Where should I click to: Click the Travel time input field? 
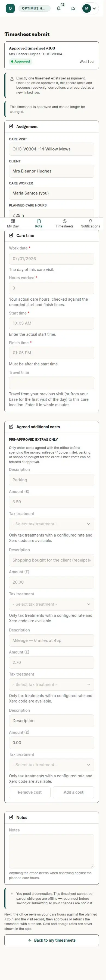pos(52,383)
